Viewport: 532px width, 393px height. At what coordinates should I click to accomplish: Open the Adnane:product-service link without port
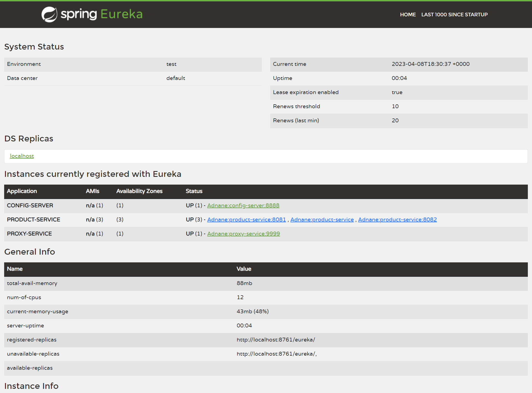322,220
